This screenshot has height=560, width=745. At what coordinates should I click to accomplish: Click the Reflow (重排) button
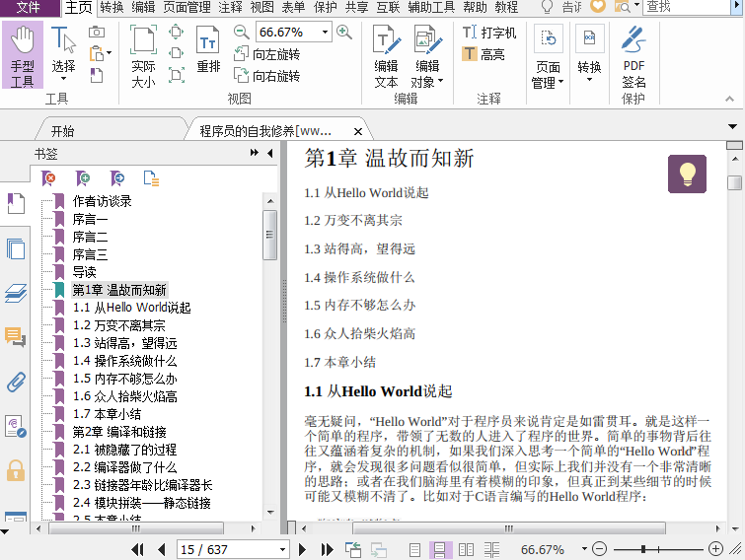tap(208, 50)
